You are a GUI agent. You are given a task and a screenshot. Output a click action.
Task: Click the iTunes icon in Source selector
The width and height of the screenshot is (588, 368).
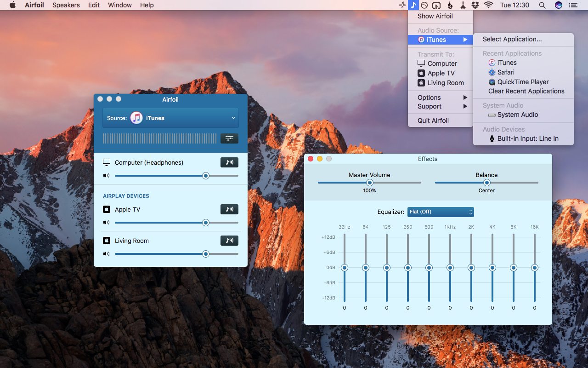coord(136,118)
